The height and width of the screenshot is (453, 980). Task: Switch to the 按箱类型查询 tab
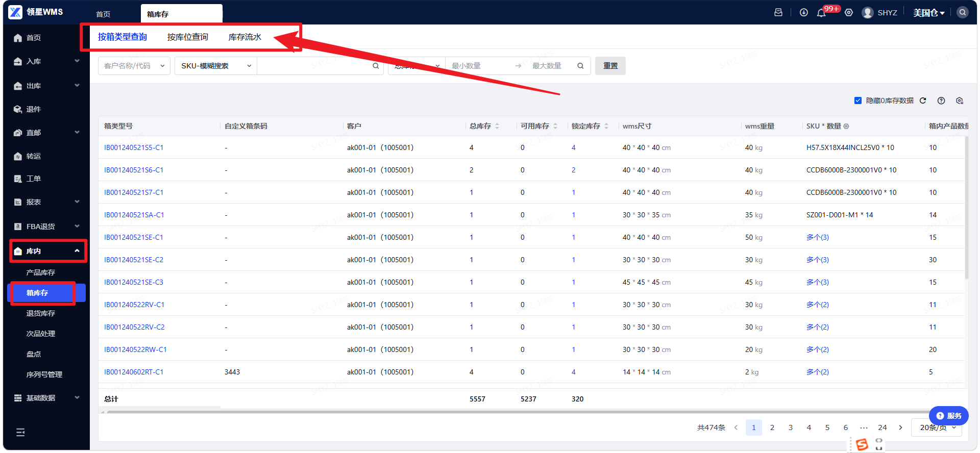click(122, 37)
